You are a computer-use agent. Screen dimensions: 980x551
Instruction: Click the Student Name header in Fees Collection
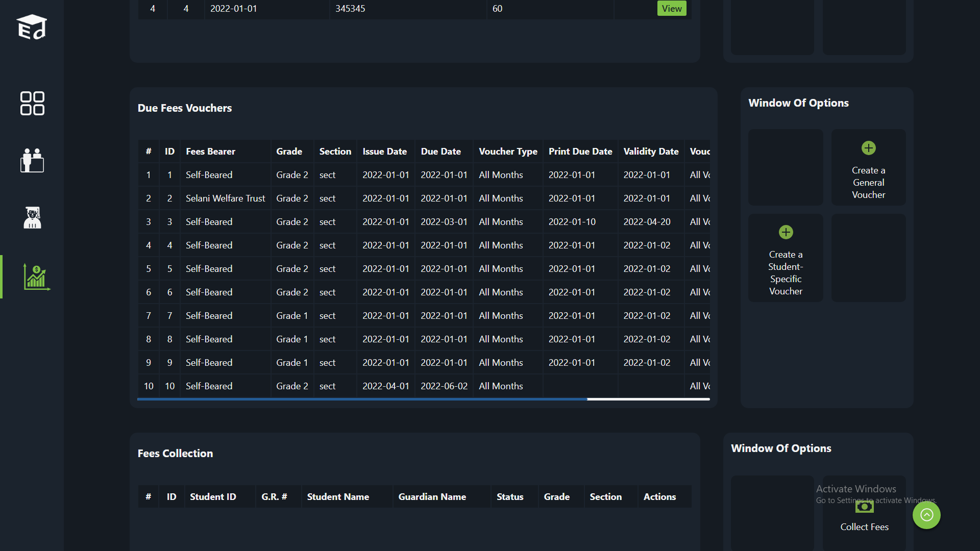(338, 497)
